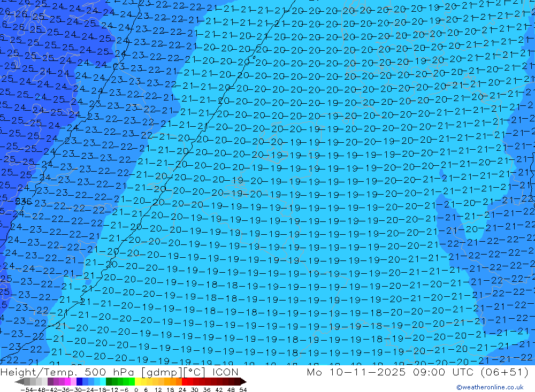
Task: Select the gray left arrow end of legend
Action: [x=19, y=382]
